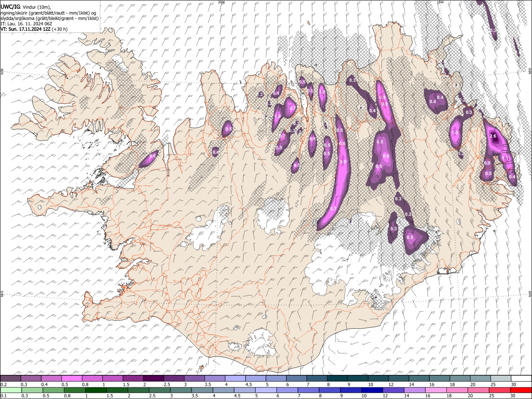Select the bright pink swatch between 0.5 and 0.8
Viewport: 532px width, 399px height.
point(72,378)
